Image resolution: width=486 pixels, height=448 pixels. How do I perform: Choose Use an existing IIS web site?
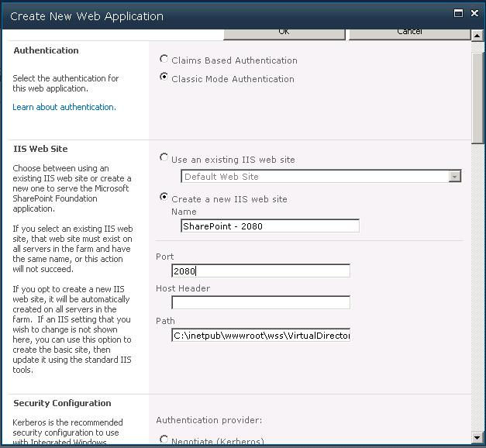pos(164,158)
